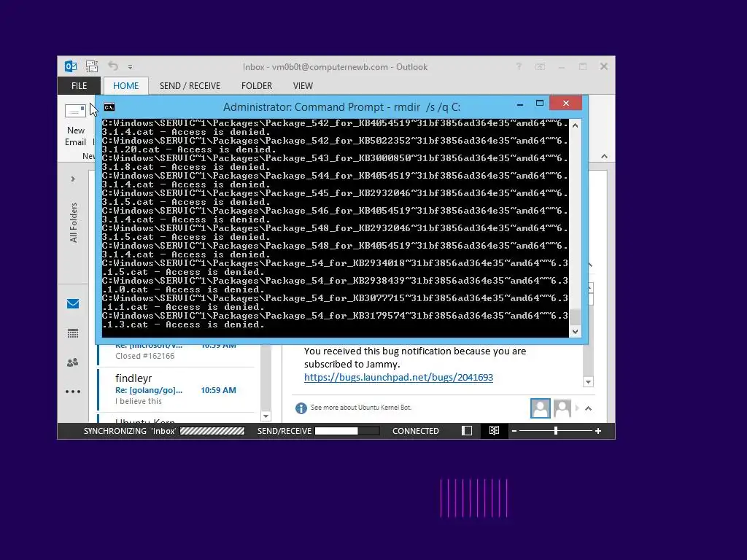Click the New Email button
The height and width of the screenshot is (560, 747).
pos(75,125)
